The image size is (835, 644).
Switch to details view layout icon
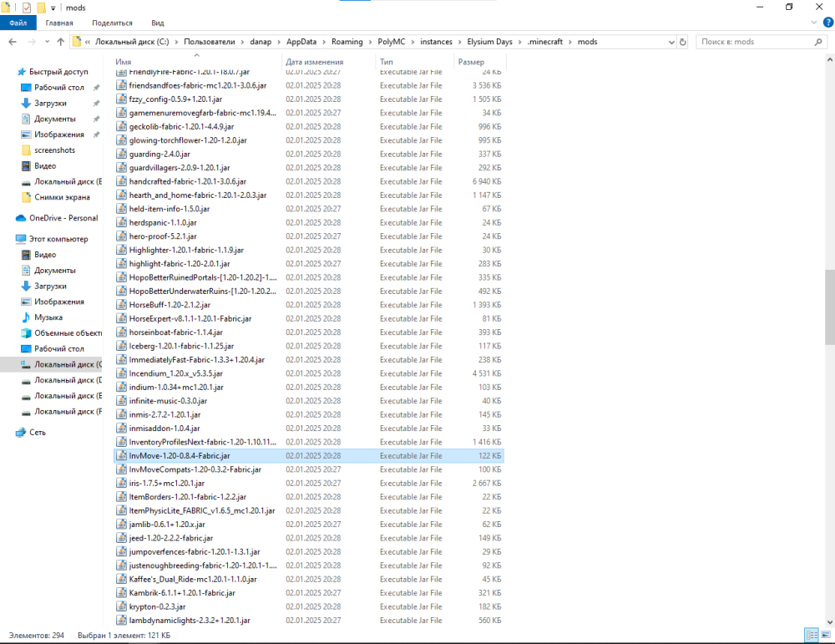point(812,635)
